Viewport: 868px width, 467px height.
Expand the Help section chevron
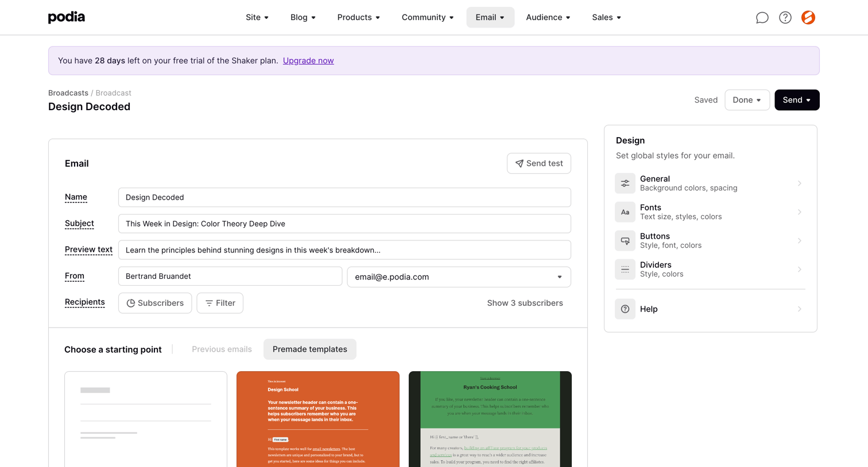[x=800, y=309]
